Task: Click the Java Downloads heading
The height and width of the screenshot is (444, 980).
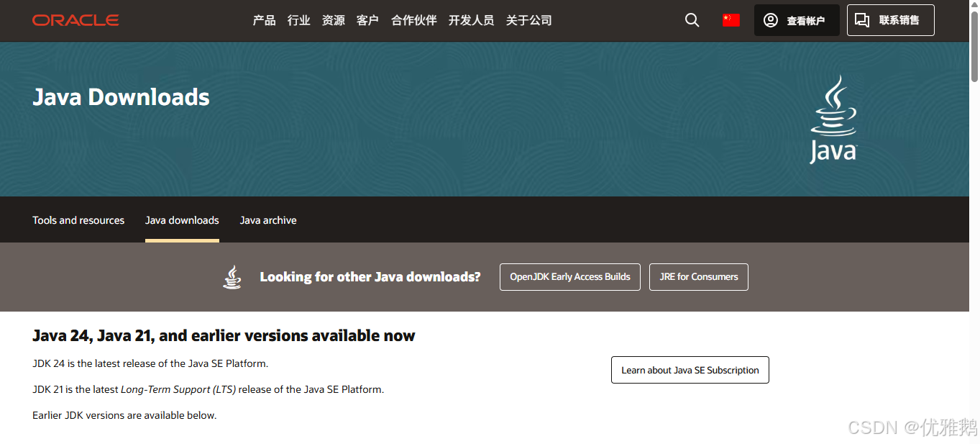Action: click(121, 97)
